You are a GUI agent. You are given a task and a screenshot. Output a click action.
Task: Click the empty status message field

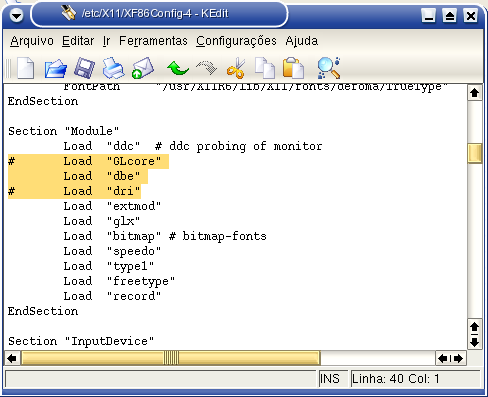coord(160,379)
